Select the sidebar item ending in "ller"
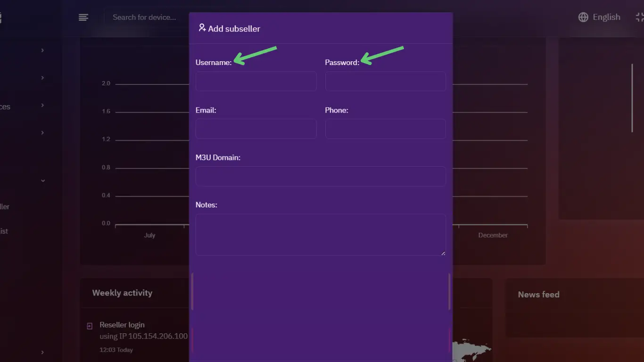 pyautogui.click(x=5, y=206)
